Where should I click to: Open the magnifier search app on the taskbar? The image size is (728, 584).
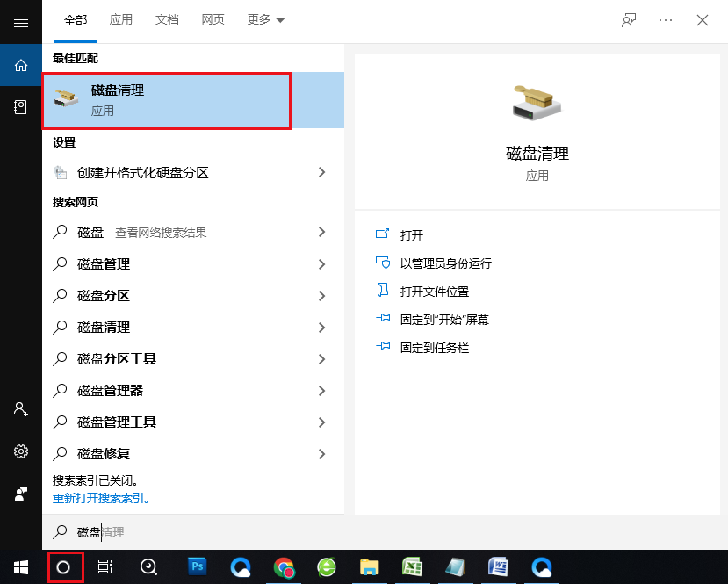point(148,566)
